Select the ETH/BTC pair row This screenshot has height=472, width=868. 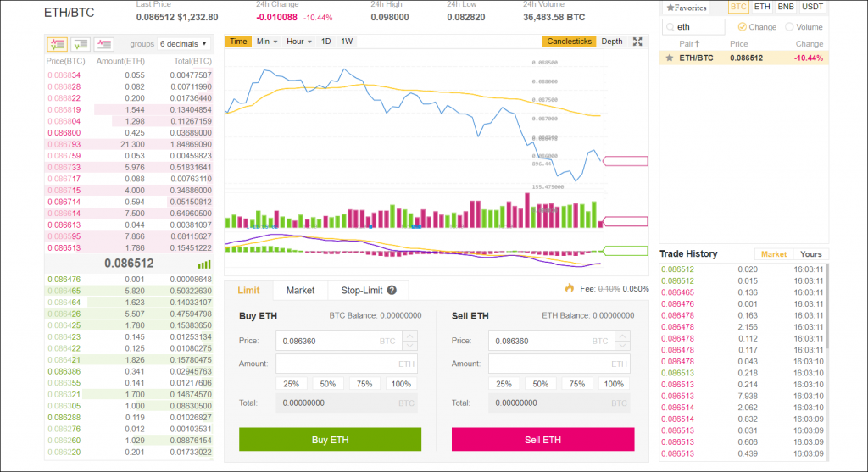pos(744,58)
